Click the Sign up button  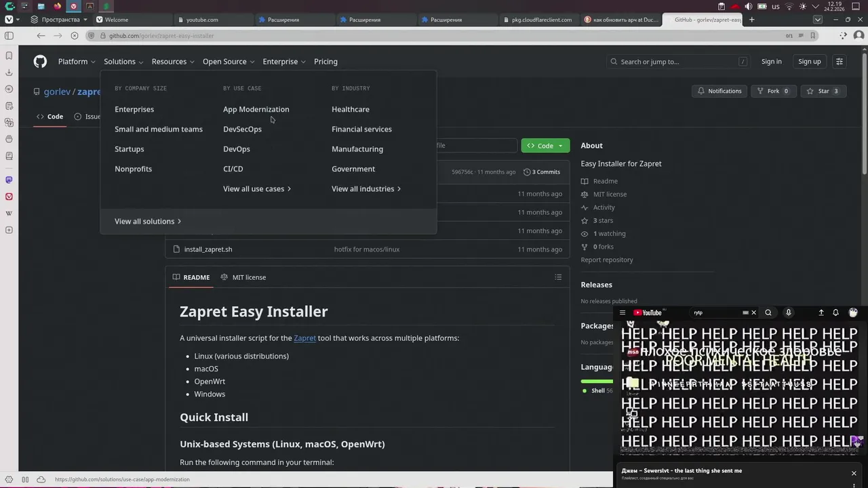point(809,62)
